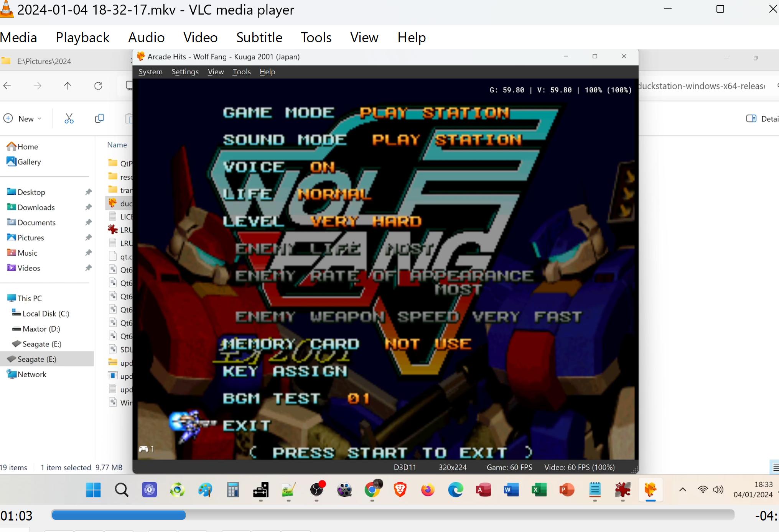Click the VLC playback seek bar
779x532 pixels.
tap(392, 515)
